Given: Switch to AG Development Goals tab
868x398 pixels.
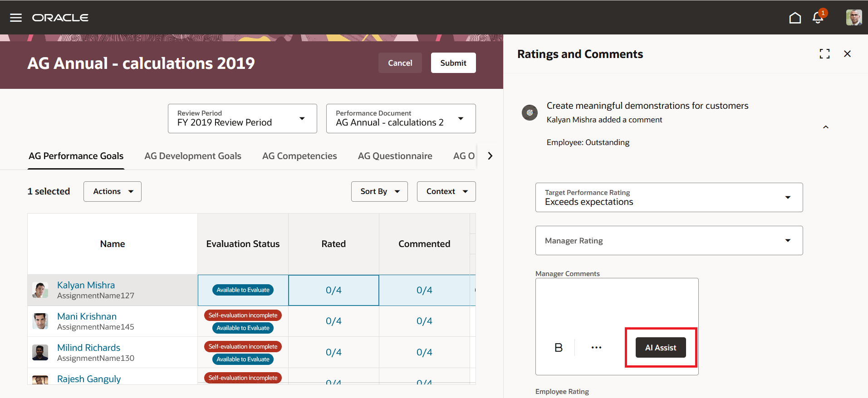Looking at the screenshot, I should click(x=193, y=156).
